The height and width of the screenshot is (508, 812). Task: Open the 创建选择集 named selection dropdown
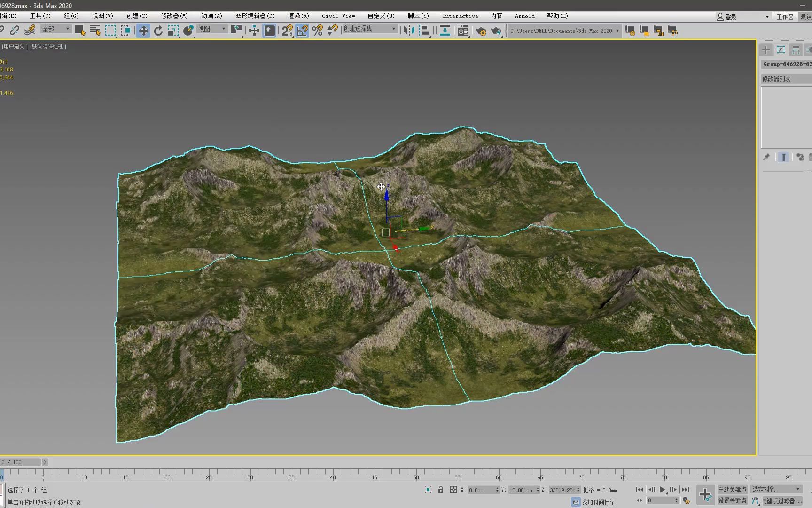coord(369,29)
